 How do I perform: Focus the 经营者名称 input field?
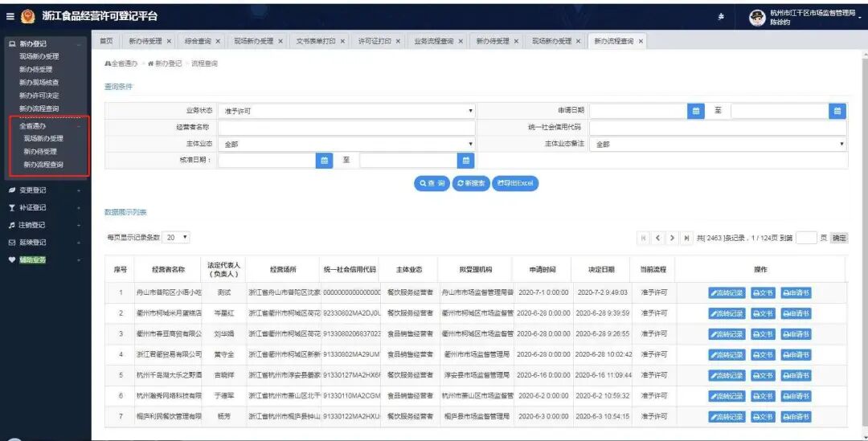(346, 127)
